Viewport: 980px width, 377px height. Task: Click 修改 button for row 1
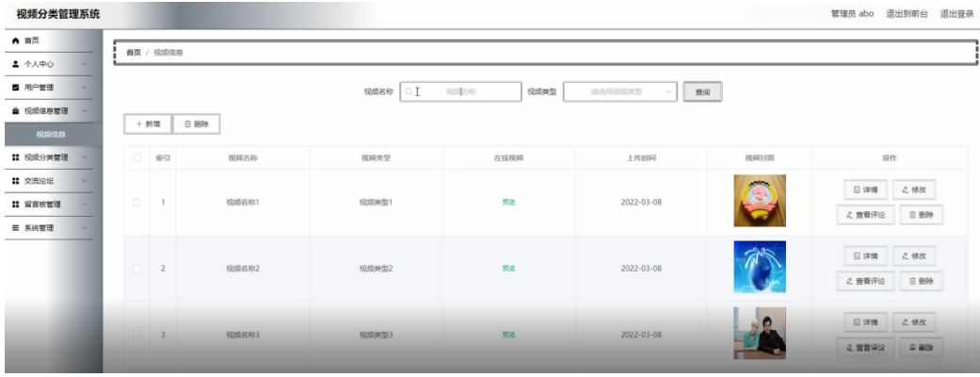[x=914, y=189]
